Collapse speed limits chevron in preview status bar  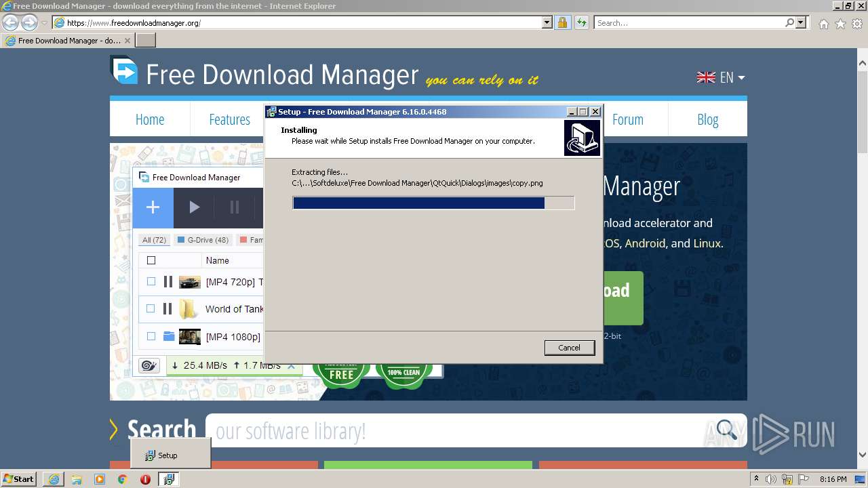(x=292, y=366)
